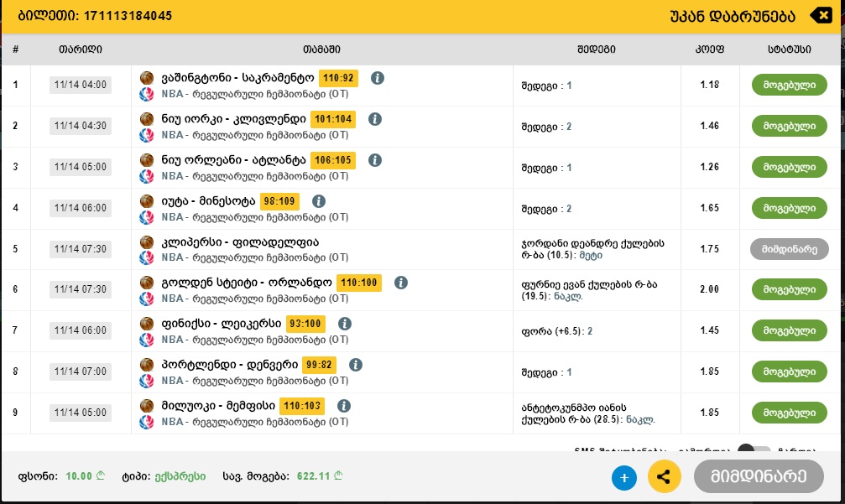Open info for ნიუ ორლეანი - ატლანტა match
The width and height of the screenshot is (845, 504).
click(375, 160)
